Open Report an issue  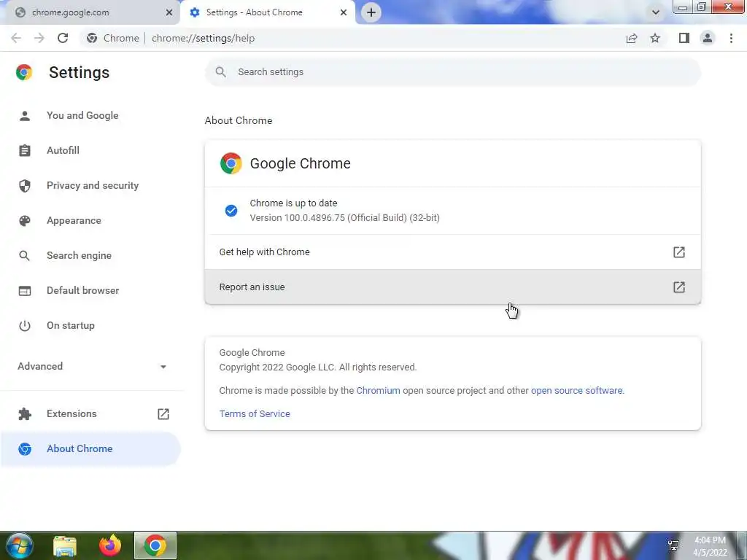(x=452, y=287)
